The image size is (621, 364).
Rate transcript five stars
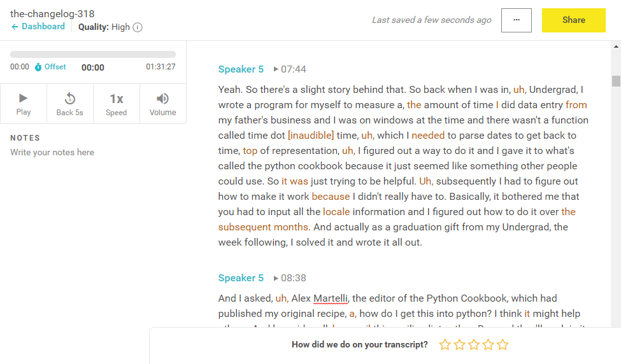tap(503, 345)
